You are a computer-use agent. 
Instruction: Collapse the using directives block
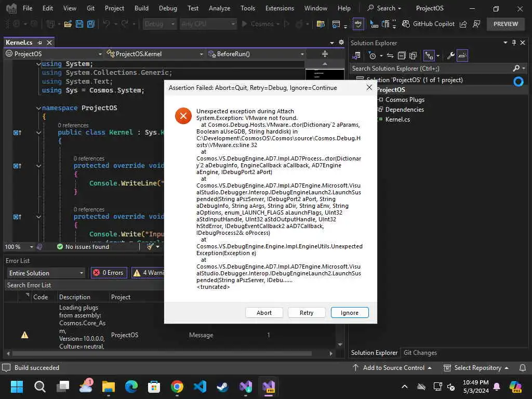38,64
